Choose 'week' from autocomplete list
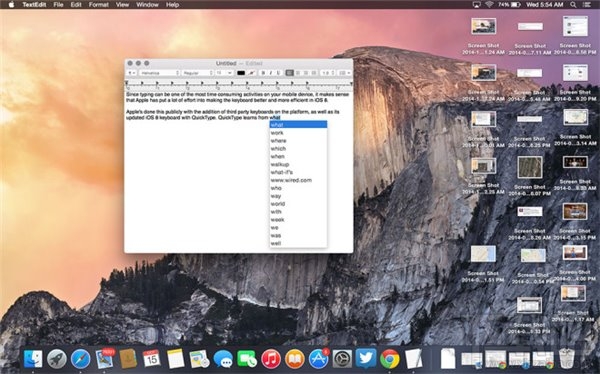This screenshot has width=600, height=374. pyautogui.click(x=298, y=220)
